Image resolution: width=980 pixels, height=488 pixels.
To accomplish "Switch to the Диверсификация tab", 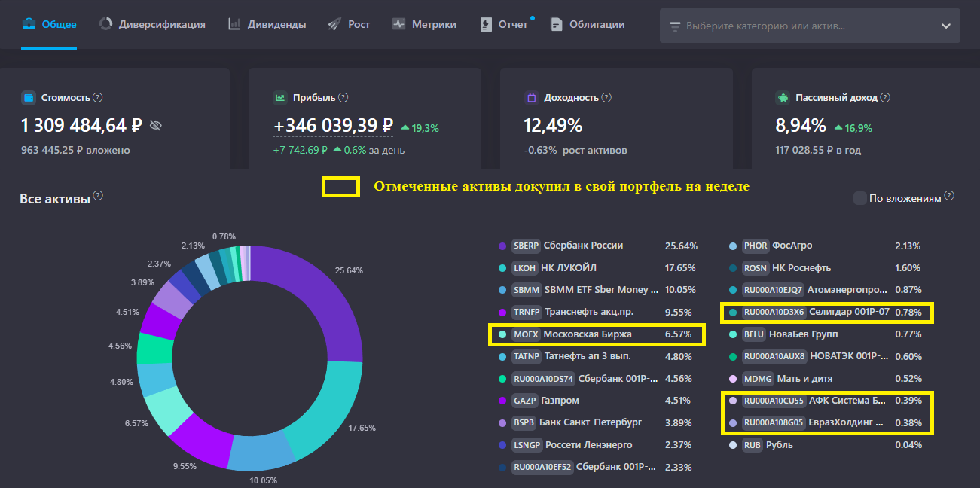I will (x=151, y=23).
